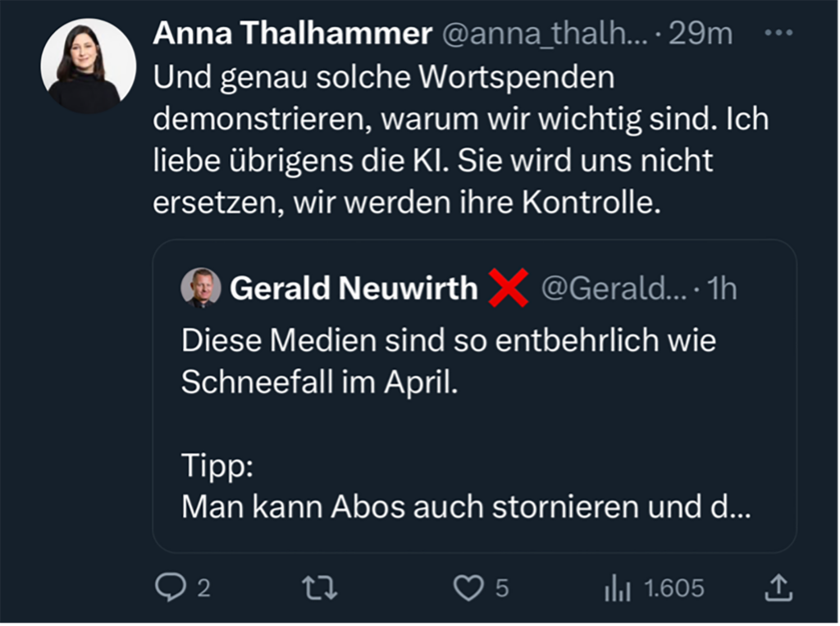Click Gerald Neuwirth's name in quoted tweet
This screenshot has width=840, height=626.
pyautogui.click(x=354, y=288)
